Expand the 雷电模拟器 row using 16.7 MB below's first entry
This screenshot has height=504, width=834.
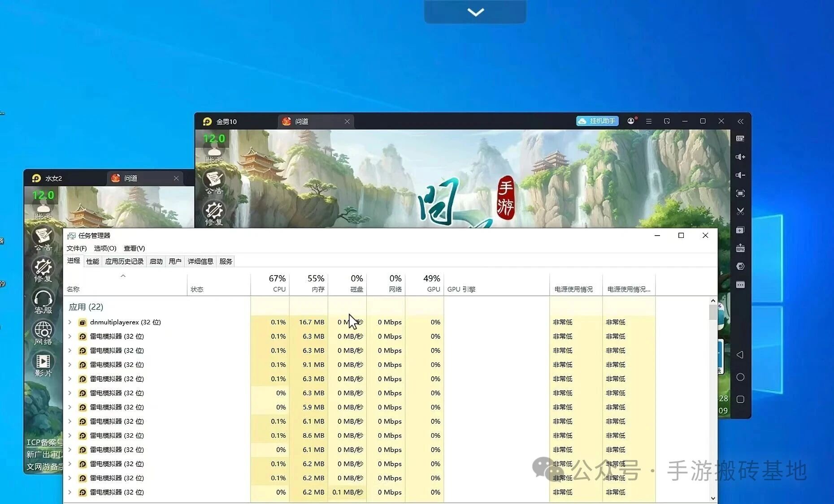[x=70, y=336]
